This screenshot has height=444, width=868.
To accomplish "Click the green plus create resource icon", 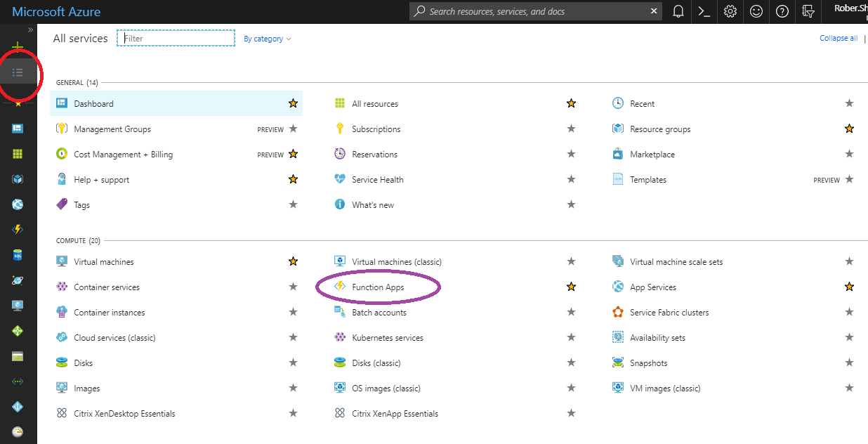I will tap(18, 46).
